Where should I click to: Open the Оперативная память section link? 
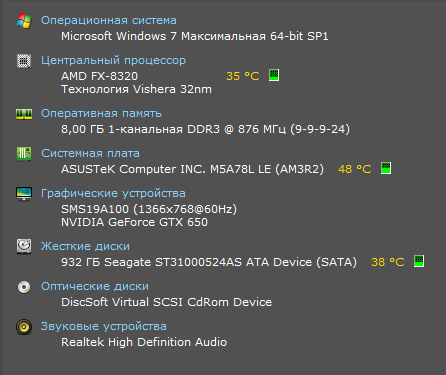[101, 113]
